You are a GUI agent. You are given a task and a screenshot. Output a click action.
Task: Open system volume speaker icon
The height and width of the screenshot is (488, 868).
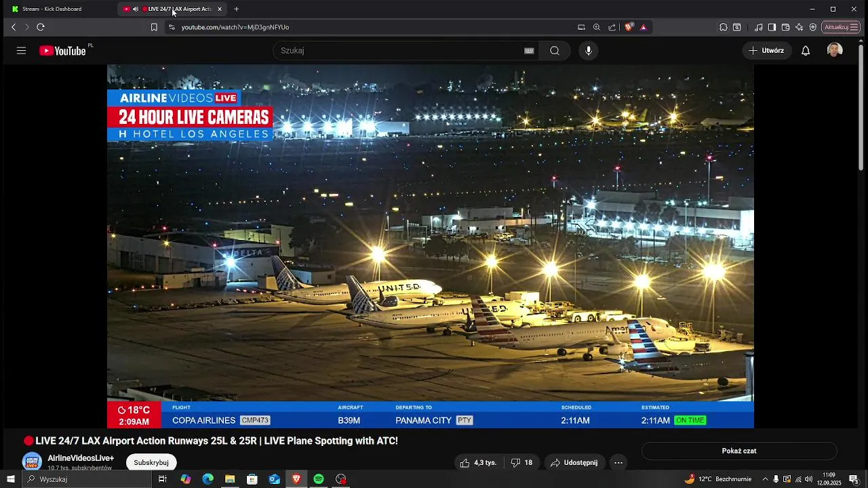tap(809, 479)
